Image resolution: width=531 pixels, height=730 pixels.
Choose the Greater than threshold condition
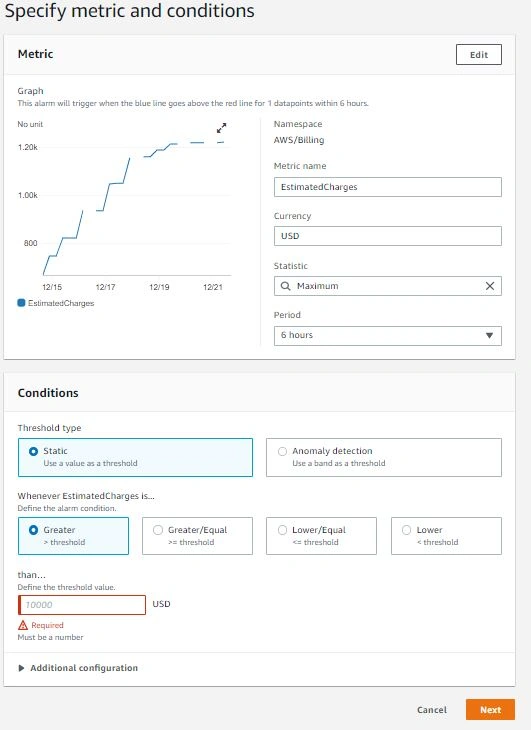[74, 536]
